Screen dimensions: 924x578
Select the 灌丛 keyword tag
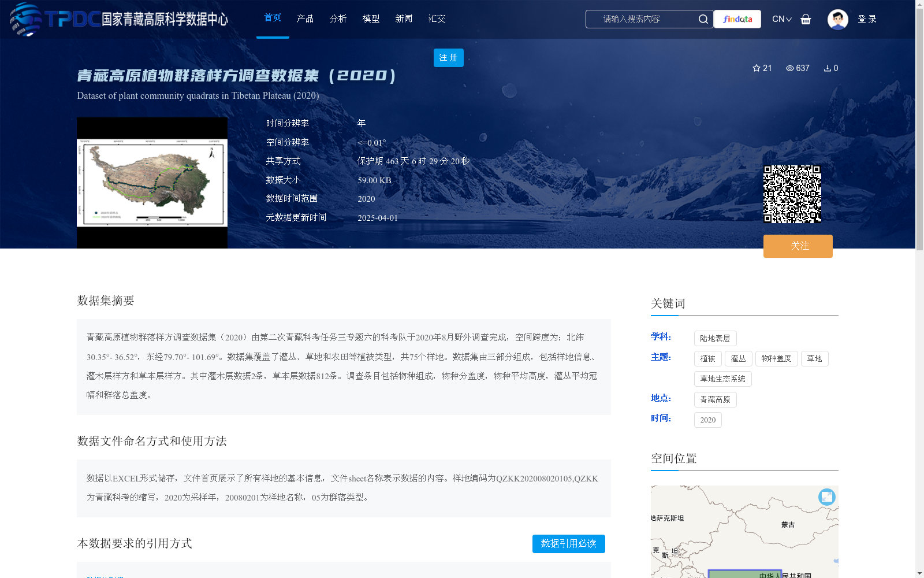coord(739,358)
